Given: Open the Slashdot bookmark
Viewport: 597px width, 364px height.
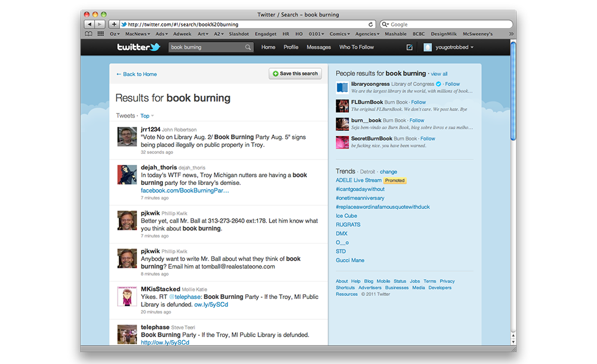Looking at the screenshot, I should coord(239,34).
